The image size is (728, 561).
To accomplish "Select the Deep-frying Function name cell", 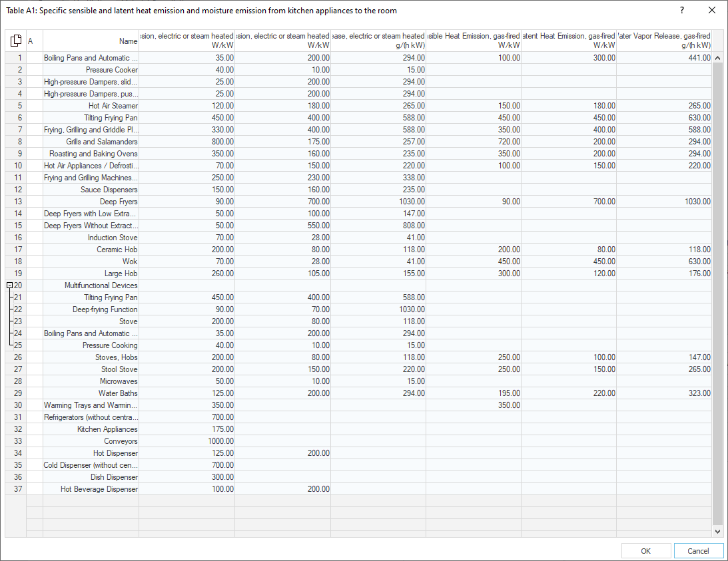I will click(x=91, y=309).
